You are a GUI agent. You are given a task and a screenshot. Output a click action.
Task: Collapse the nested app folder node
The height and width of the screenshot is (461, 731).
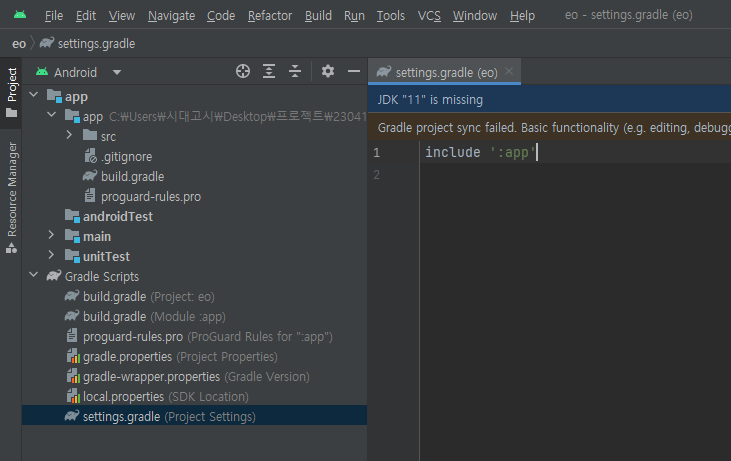[52, 114]
